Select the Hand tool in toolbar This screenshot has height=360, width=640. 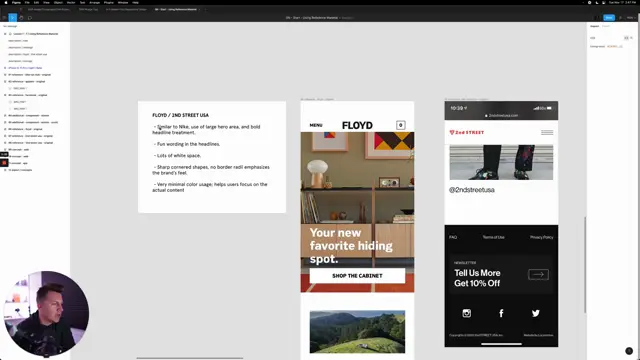coord(21,18)
